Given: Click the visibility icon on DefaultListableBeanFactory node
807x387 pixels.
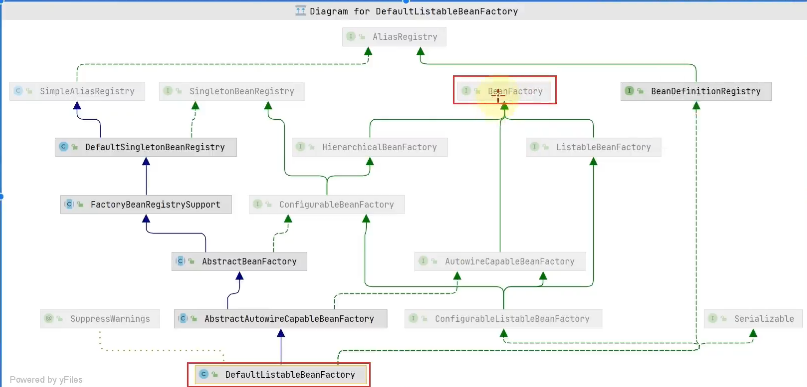Looking at the screenshot, I should [x=215, y=375].
